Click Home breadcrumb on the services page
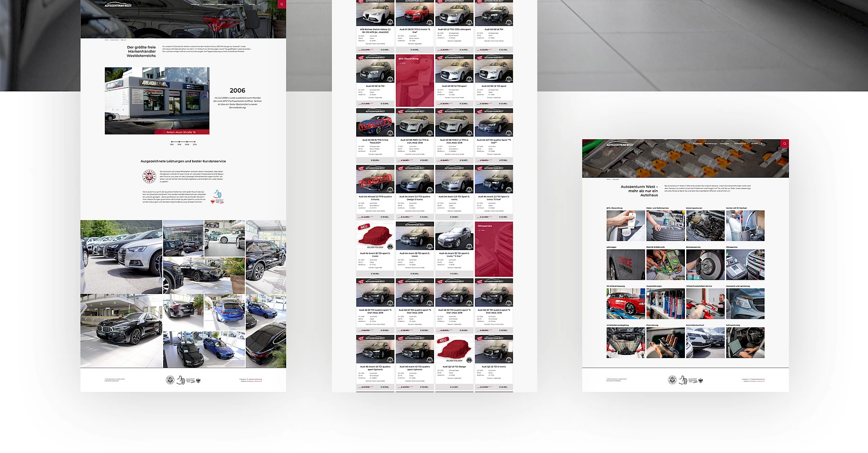 tap(609, 179)
